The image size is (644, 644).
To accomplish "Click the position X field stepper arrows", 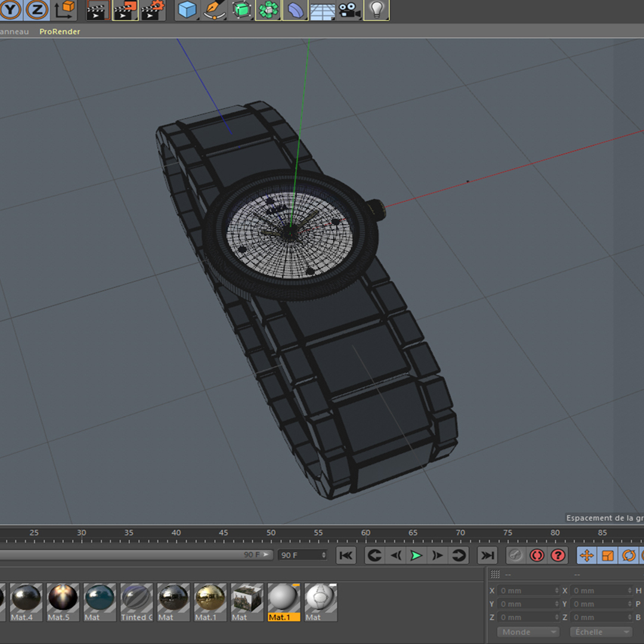I will click(556, 590).
